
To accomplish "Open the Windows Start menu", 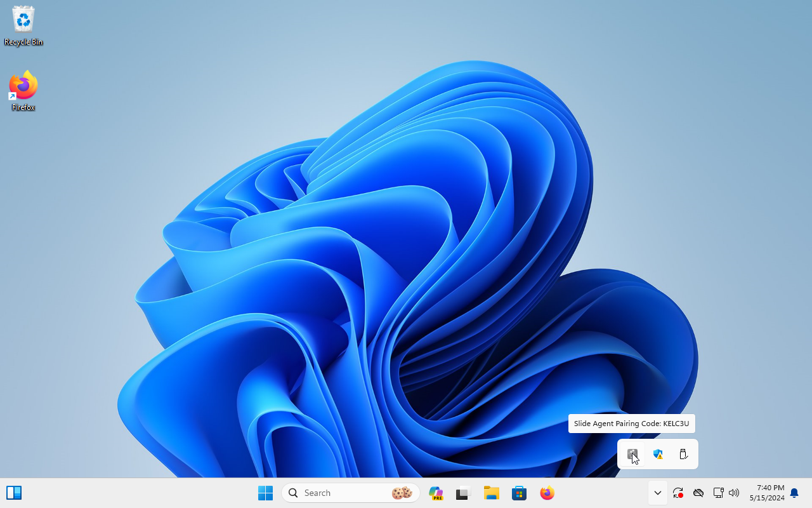I will tap(265, 493).
